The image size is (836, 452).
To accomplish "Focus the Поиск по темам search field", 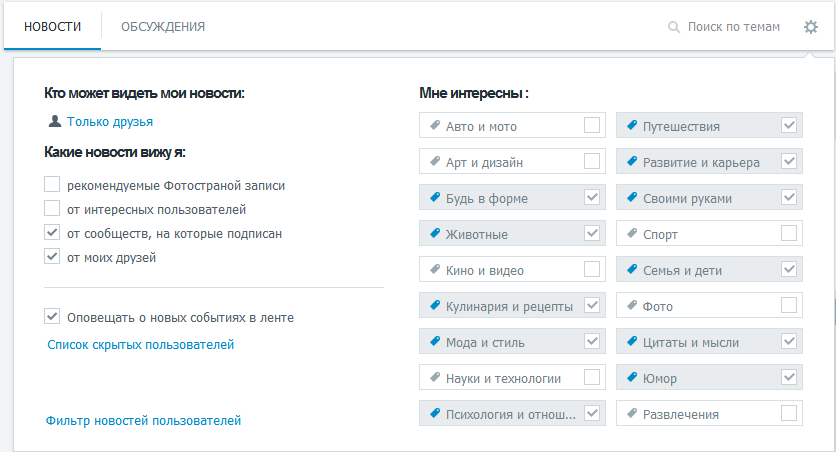I will click(734, 27).
